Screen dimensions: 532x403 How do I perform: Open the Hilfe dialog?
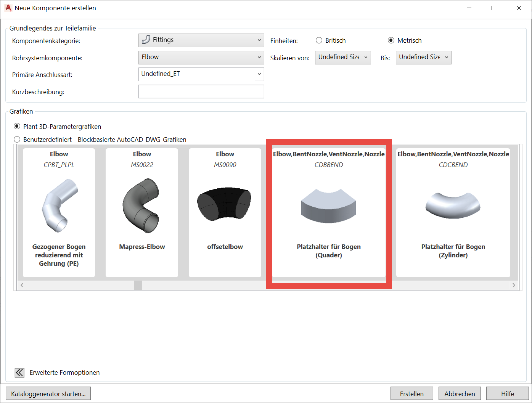507,393
